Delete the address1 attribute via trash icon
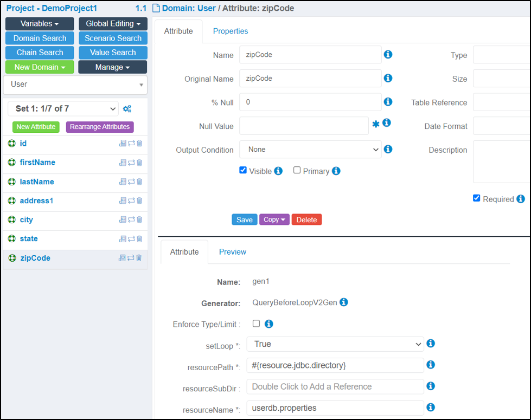 (x=139, y=201)
